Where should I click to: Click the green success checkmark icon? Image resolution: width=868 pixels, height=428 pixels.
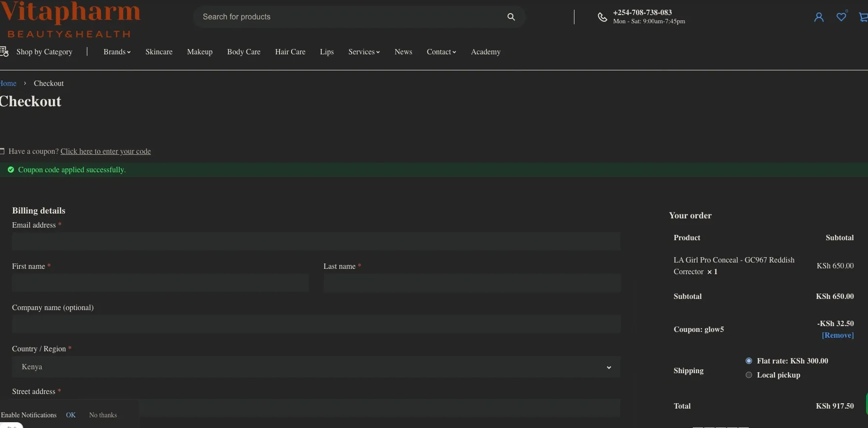[x=11, y=170]
